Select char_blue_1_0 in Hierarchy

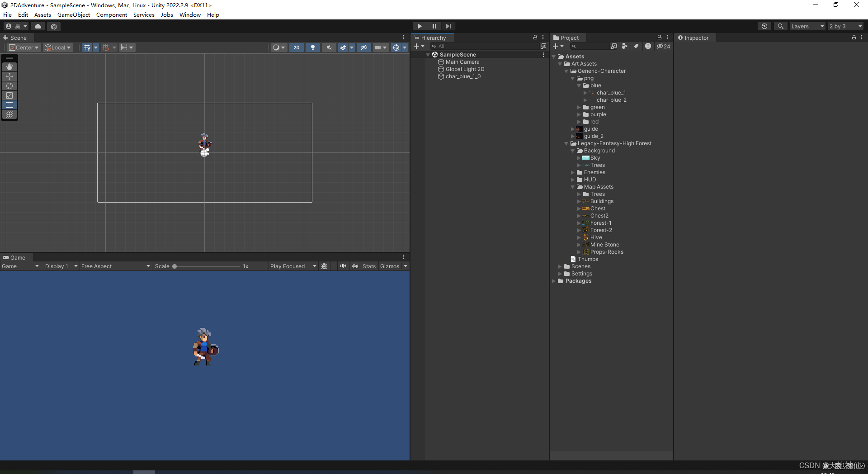(463, 76)
